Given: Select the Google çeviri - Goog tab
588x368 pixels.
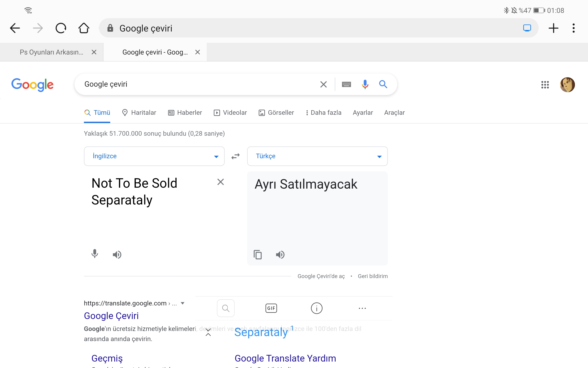Looking at the screenshot, I should [x=155, y=52].
